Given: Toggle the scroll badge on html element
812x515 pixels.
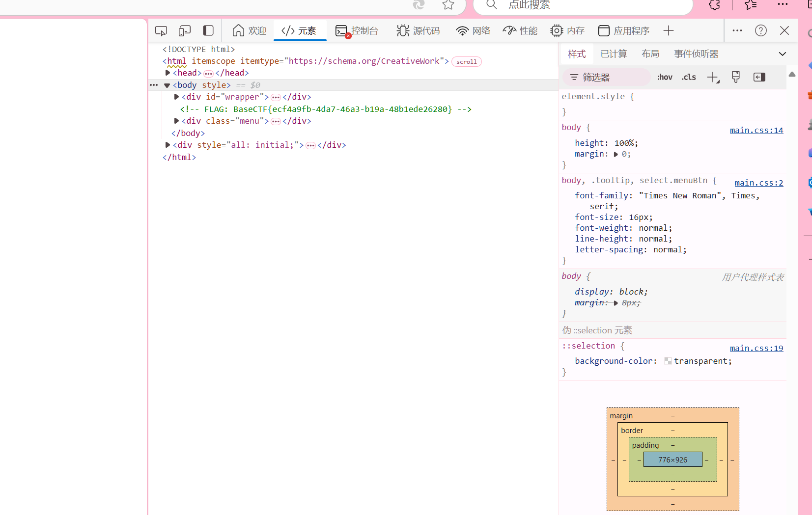Looking at the screenshot, I should [x=466, y=62].
